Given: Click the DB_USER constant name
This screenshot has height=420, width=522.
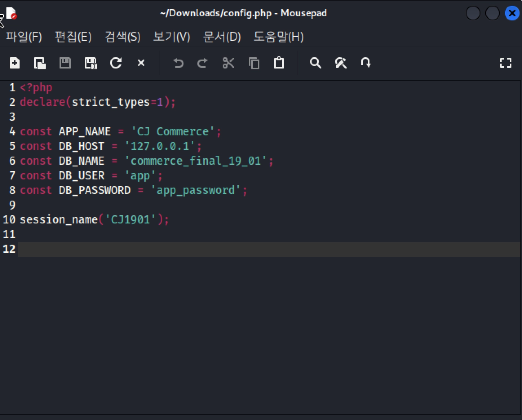Looking at the screenshot, I should tap(82, 175).
